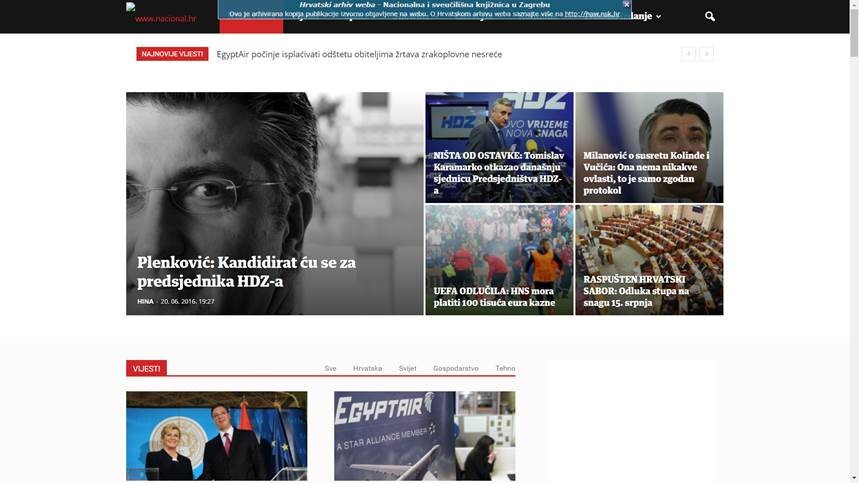Image resolution: width=859 pixels, height=483 pixels.
Task: Expand the partially hidden nav dropdown arrow
Action: [658, 17]
